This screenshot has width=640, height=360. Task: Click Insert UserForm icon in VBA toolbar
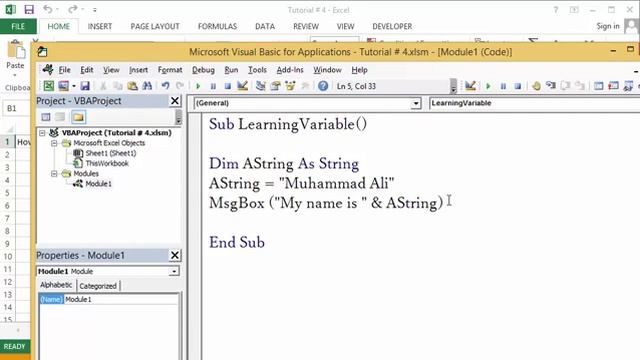[63, 86]
